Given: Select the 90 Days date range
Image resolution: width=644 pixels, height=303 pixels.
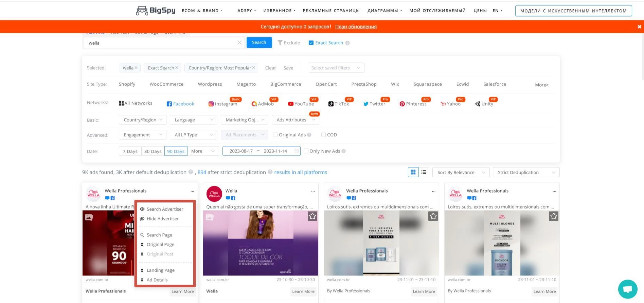Looking at the screenshot, I should pos(176,151).
